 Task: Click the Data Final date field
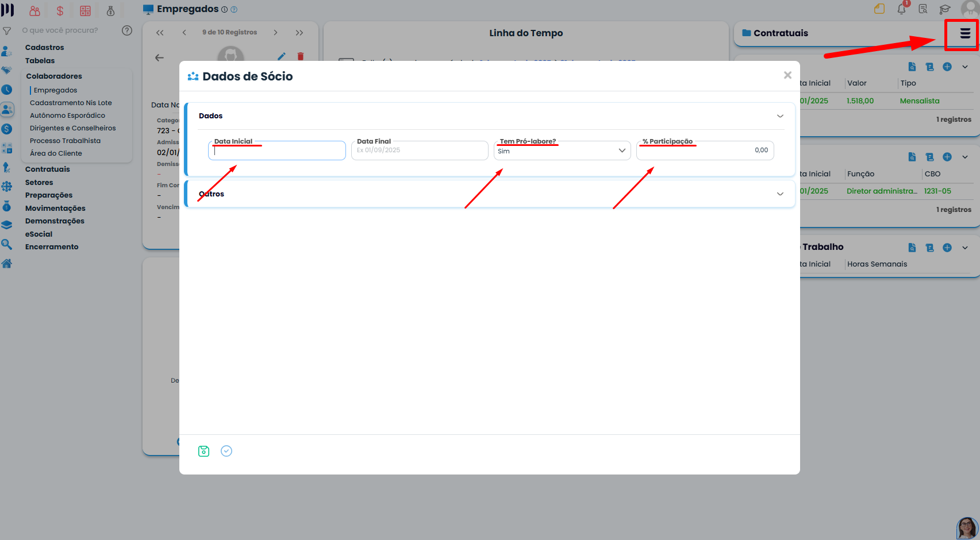[420, 151]
